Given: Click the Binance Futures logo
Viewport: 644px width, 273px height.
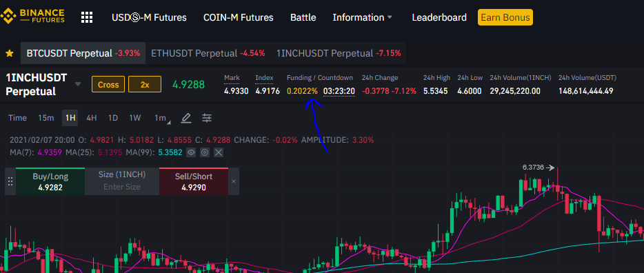Looking at the screenshot, I should pyautogui.click(x=32, y=16).
